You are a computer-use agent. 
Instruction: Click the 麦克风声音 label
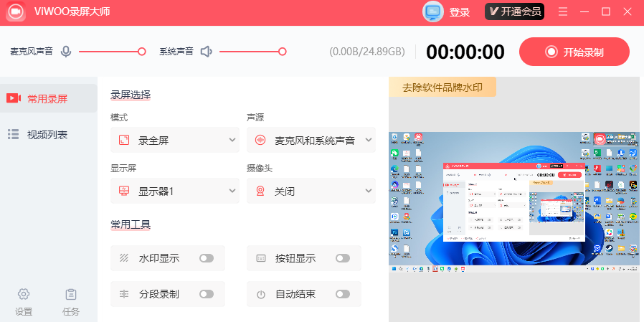32,52
